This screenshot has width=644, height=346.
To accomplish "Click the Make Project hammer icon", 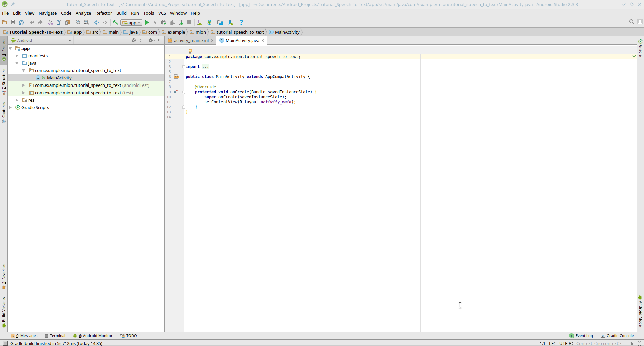I will (115, 23).
